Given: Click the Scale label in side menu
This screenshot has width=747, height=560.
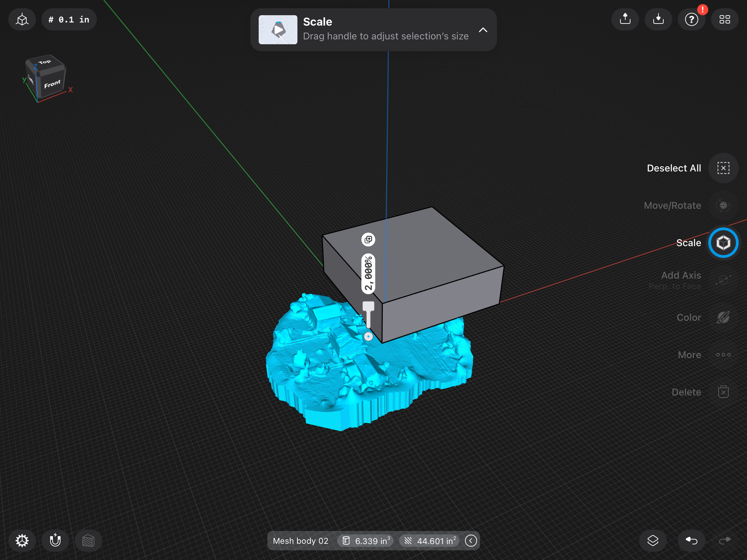Looking at the screenshot, I should (689, 243).
